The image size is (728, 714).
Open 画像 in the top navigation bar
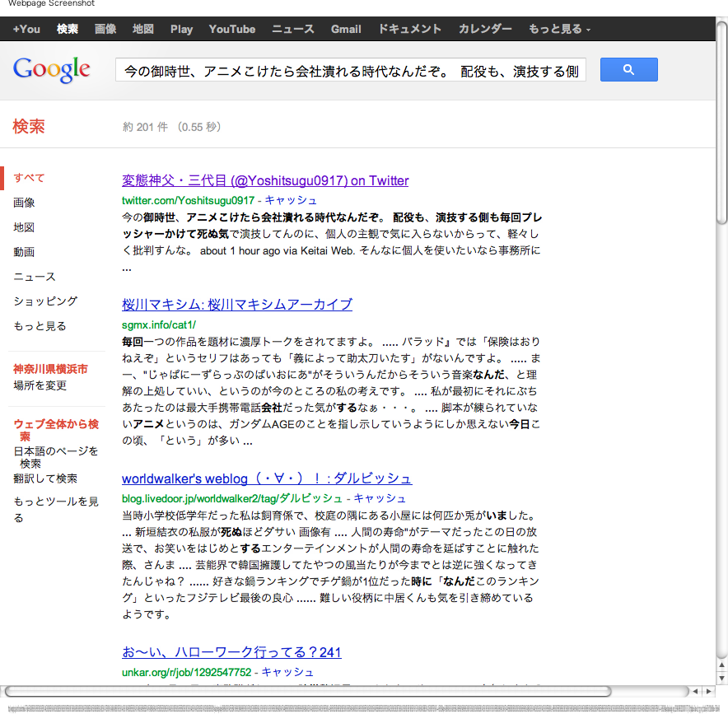click(x=105, y=30)
